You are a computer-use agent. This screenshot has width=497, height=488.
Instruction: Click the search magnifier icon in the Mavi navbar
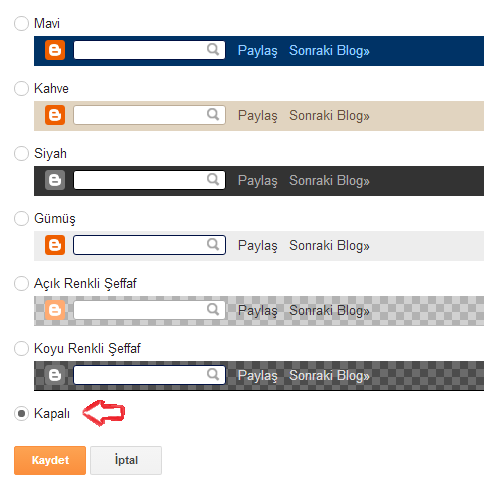click(213, 49)
